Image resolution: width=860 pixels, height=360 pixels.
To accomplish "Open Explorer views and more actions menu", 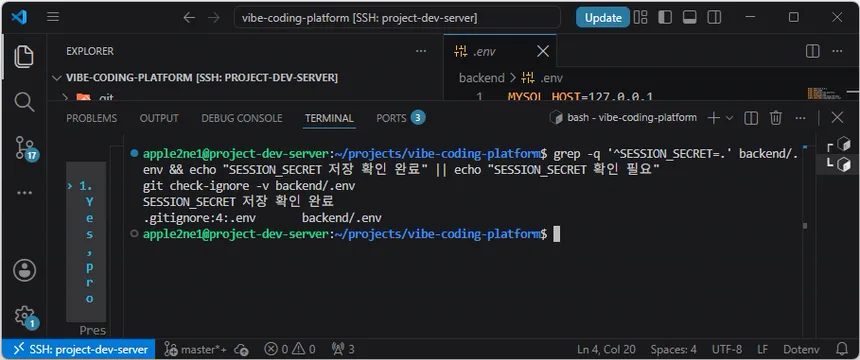I will coord(421,51).
